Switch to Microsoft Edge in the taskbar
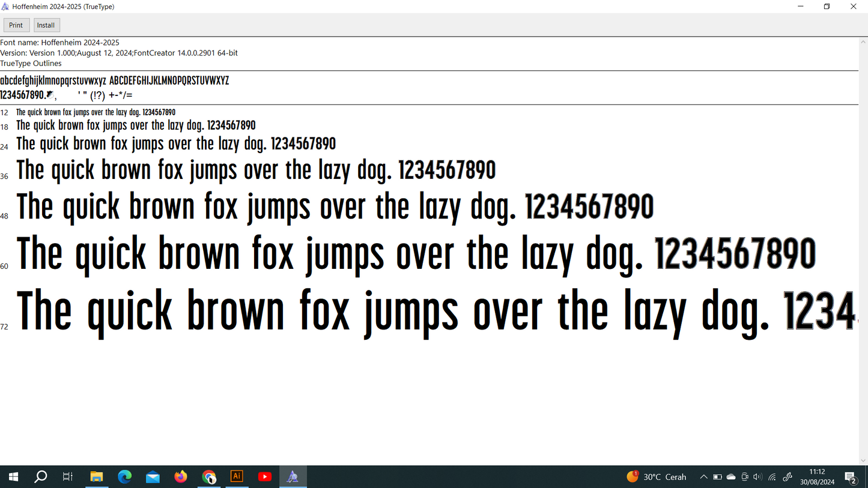This screenshot has width=868, height=488. coord(125,477)
